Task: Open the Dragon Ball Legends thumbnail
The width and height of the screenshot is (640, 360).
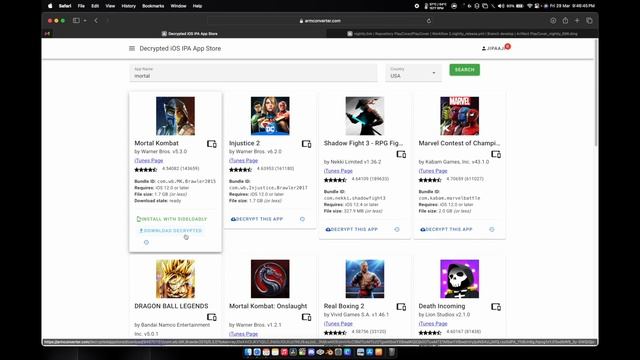Action: tap(176, 279)
